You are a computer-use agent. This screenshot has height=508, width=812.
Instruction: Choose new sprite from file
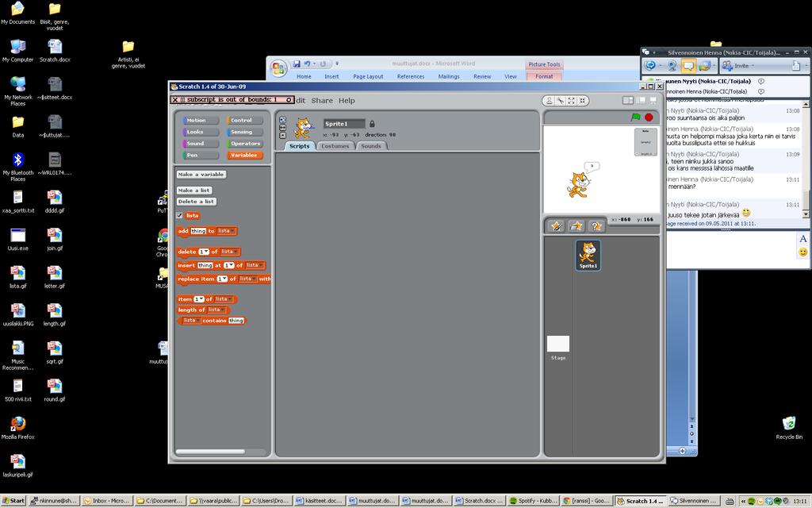point(576,226)
